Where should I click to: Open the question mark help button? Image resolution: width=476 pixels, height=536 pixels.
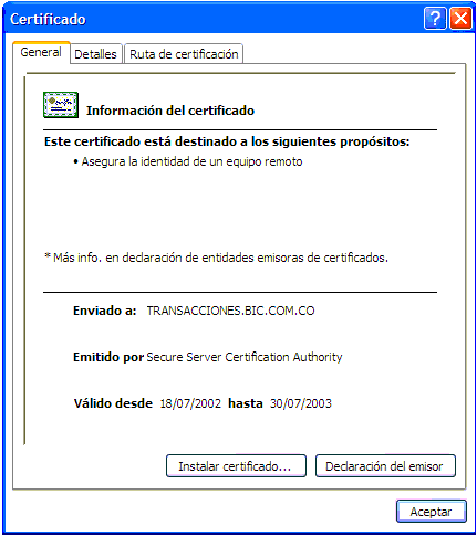(x=435, y=18)
